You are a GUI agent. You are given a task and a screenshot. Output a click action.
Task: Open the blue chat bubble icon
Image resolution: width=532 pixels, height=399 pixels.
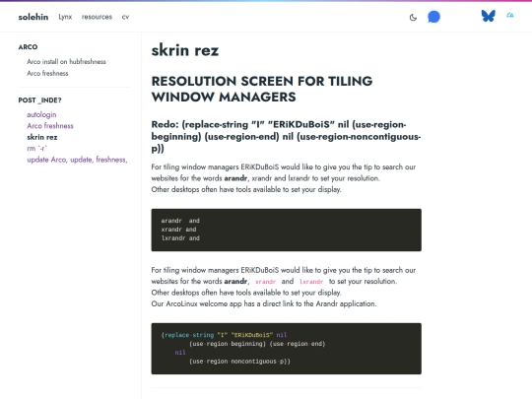point(433,17)
